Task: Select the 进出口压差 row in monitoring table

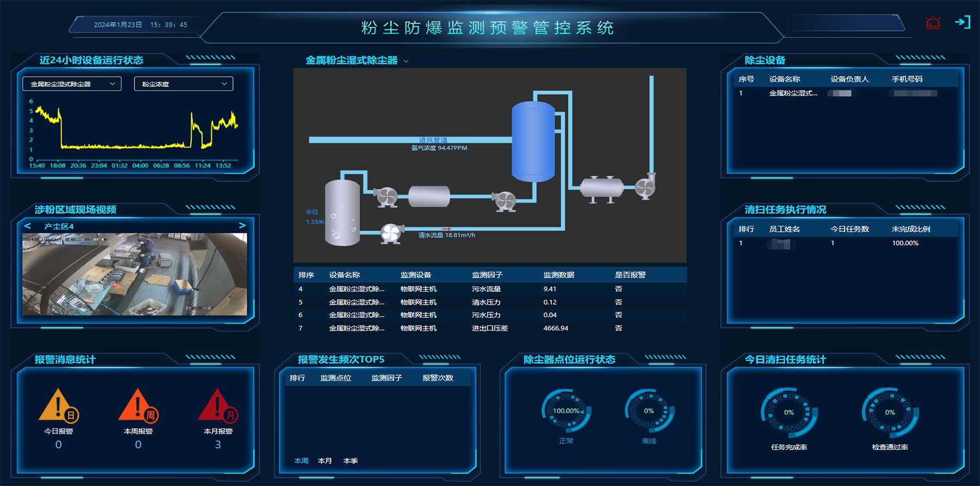Action: click(489, 328)
